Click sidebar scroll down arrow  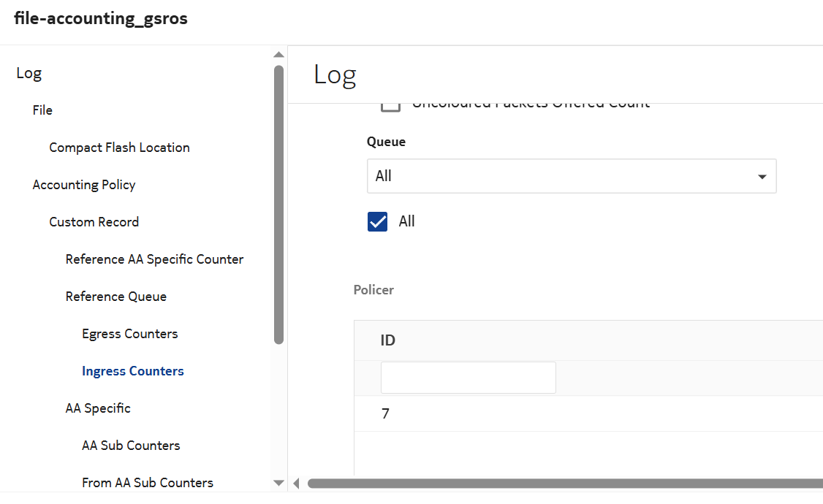point(278,482)
